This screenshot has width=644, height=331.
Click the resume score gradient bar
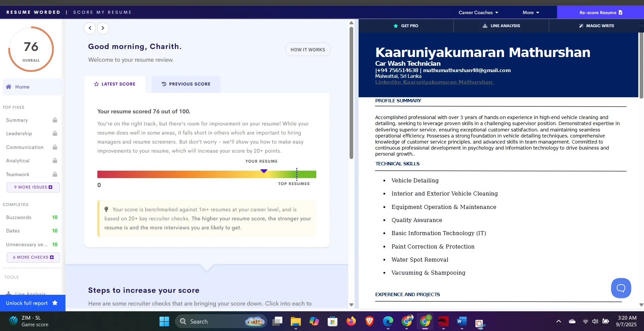[x=206, y=174]
